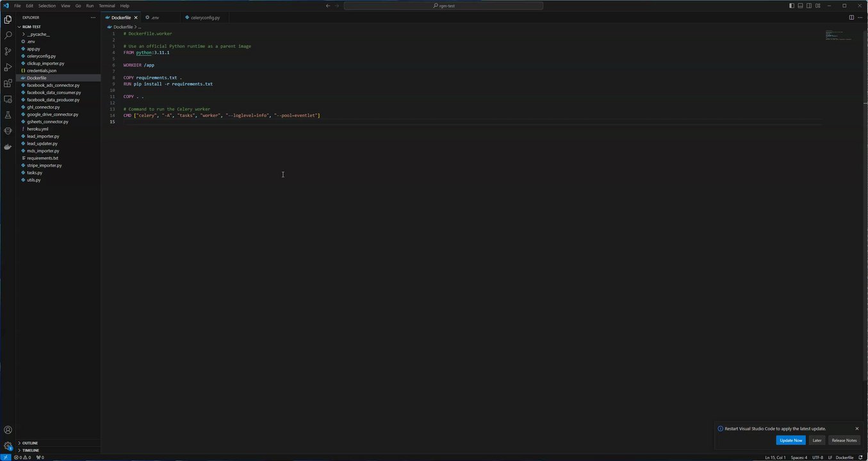Click the Dockerfile breadcrumb item
This screenshot has height=461, width=868.
pyautogui.click(x=122, y=27)
